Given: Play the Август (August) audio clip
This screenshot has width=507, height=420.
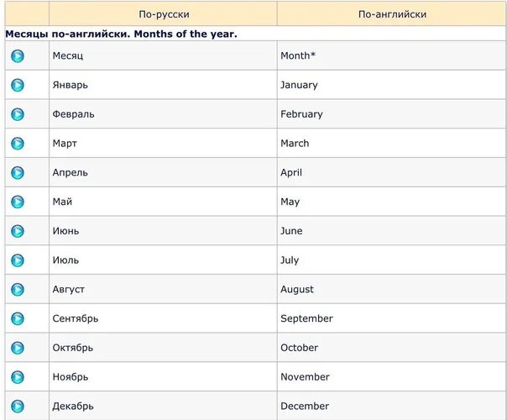Looking at the screenshot, I should (18, 289).
